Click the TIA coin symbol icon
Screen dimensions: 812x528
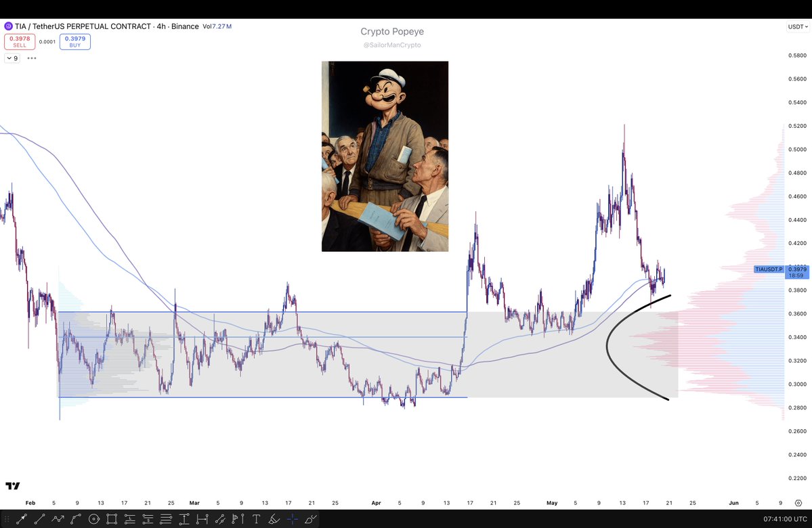tap(8, 26)
